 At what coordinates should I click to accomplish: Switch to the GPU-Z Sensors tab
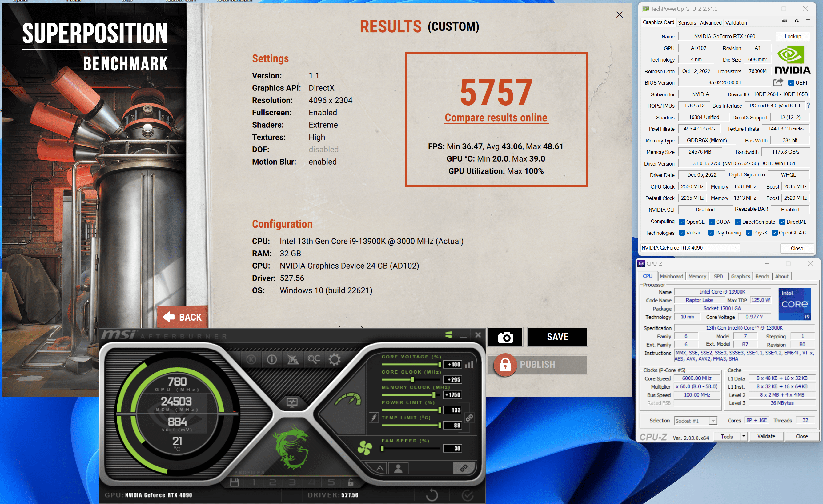(x=687, y=23)
